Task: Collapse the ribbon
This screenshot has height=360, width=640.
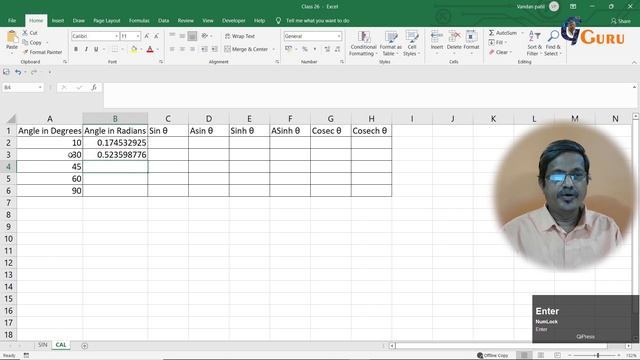Action: click(634, 62)
